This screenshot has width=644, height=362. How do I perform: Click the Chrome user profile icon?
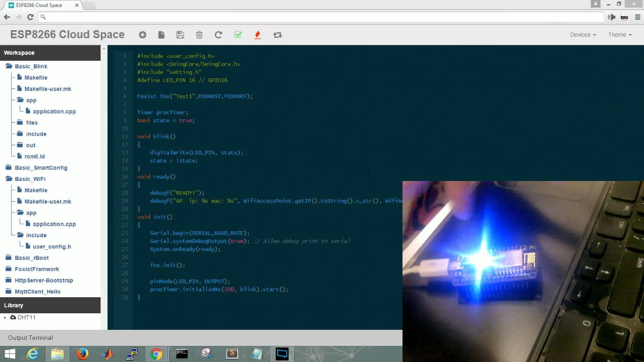(x=596, y=4)
